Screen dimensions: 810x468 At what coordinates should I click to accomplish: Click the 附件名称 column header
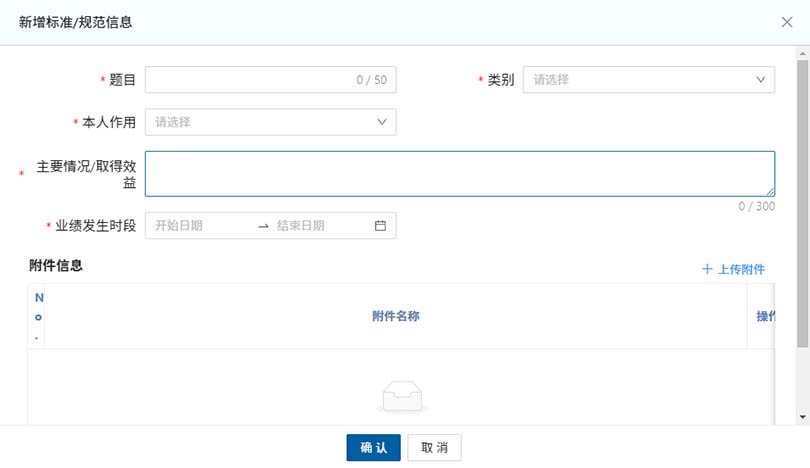click(395, 316)
